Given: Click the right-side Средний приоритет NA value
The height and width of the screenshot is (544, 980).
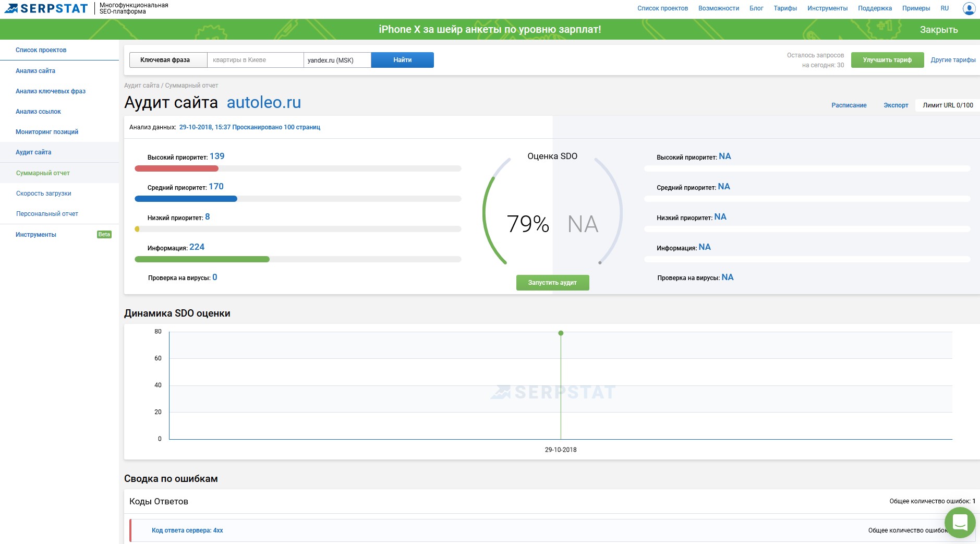Looking at the screenshot, I should click(723, 187).
